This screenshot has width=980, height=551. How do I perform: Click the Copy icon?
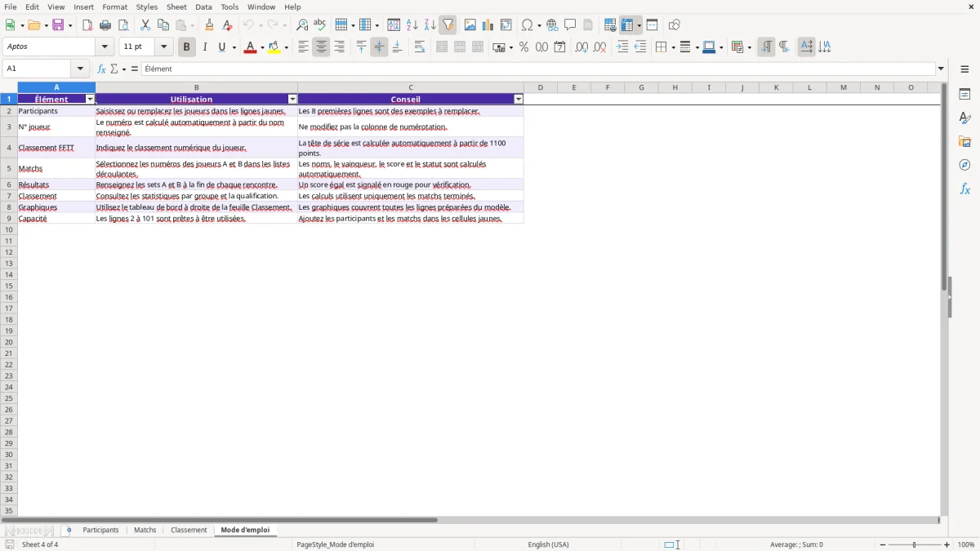(163, 25)
